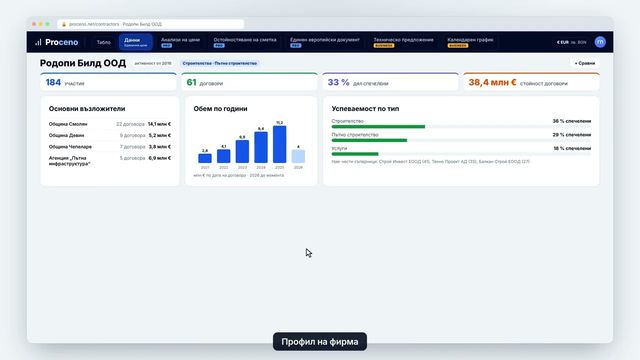This screenshot has width=640, height=360.
Task: Click активност от 2016 badge
Action: click(153, 63)
